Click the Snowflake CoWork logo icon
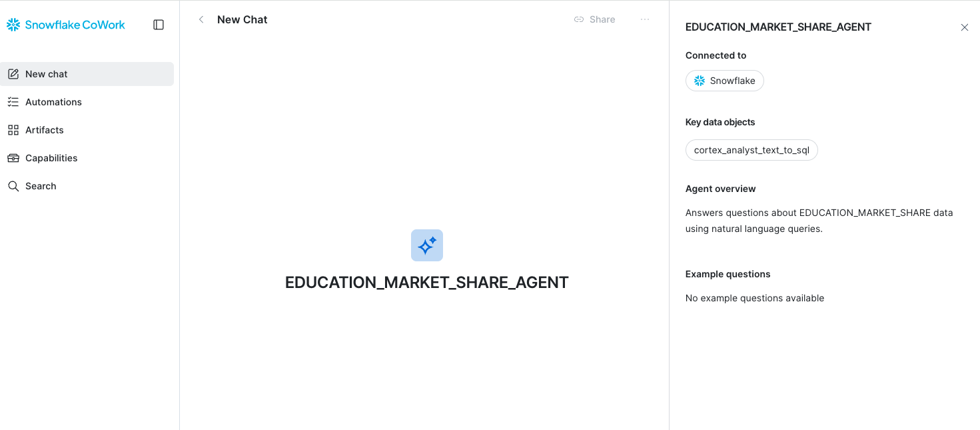The width and height of the screenshot is (980, 430). (x=13, y=25)
